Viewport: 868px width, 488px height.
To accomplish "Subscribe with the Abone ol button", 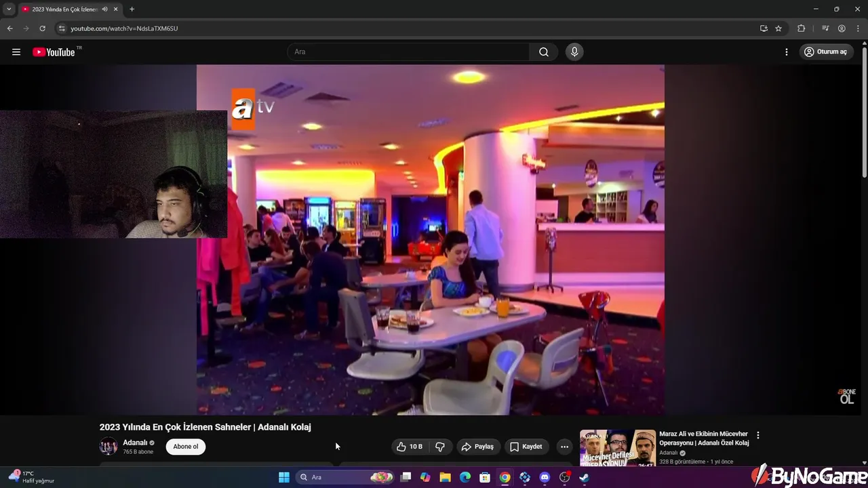I will coord(186,447).
